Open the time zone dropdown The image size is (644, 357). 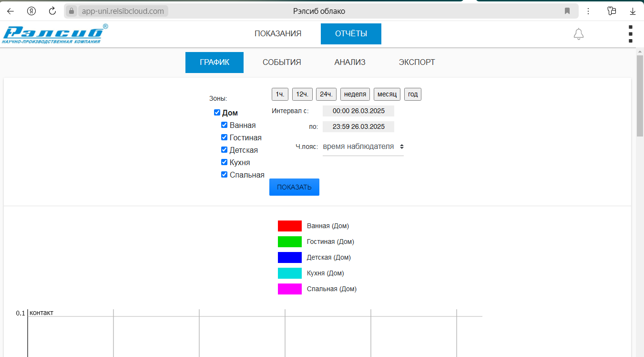point(363,147)
